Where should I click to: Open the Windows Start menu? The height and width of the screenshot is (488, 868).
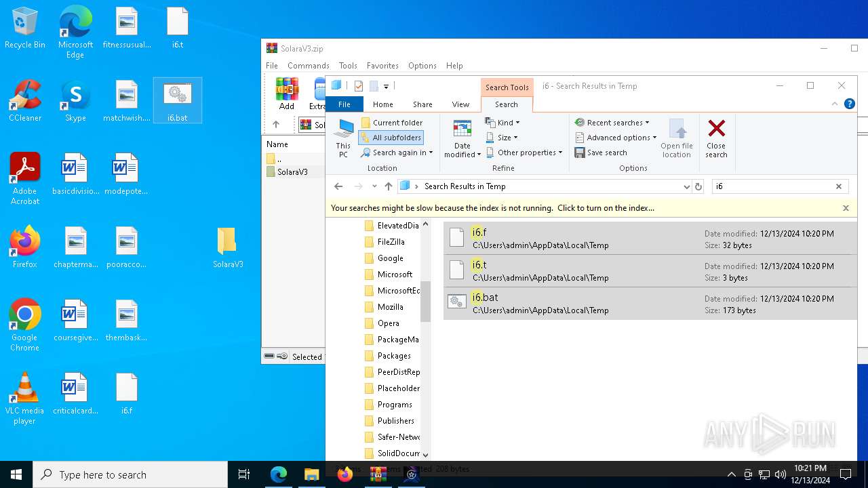(16, 474)
